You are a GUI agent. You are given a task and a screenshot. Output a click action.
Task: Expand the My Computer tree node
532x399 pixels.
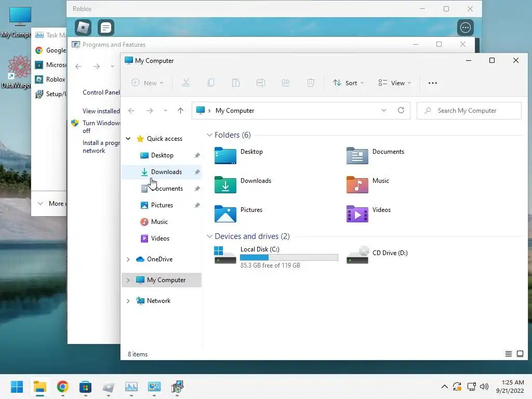point(128,280)
